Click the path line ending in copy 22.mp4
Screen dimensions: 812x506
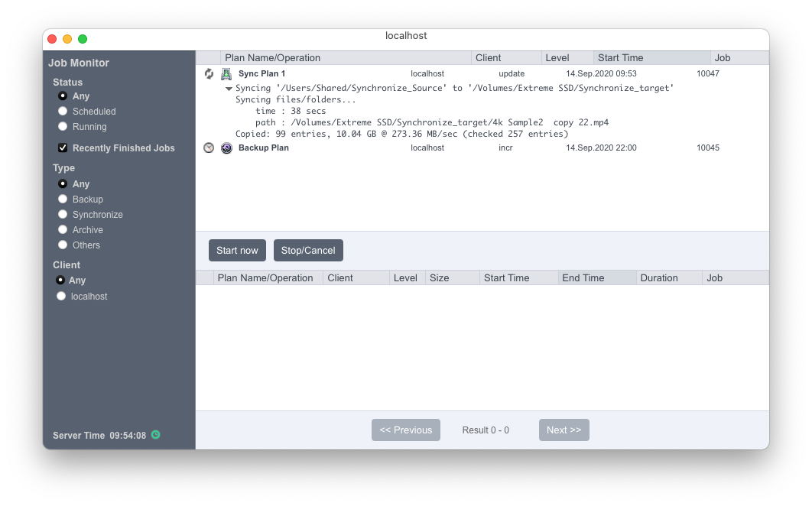[x=432, y=122]
